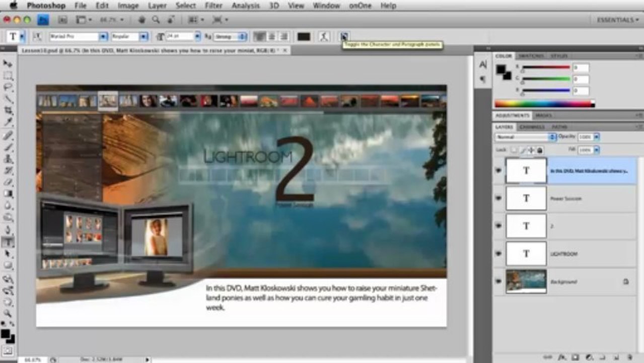The image size is (644, 363).
Task: Click the color spectrum ramp in Color panel
Action: (544, 104)
